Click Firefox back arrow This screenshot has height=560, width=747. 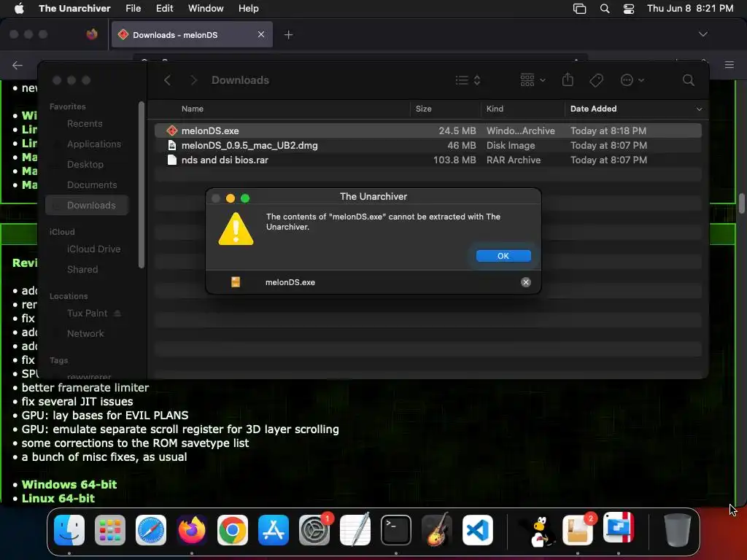[x=18, y=65]
